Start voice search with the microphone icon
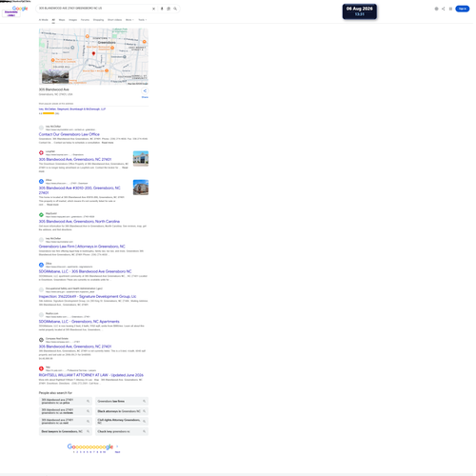The height and width of the screenshot is (476, 476). click(162, 9)
